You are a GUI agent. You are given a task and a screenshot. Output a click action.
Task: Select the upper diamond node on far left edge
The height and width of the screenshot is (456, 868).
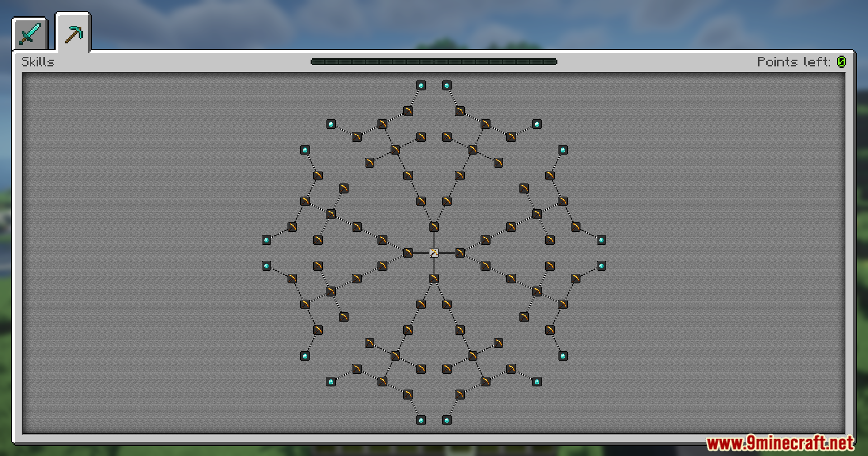[x=266, y=240]
